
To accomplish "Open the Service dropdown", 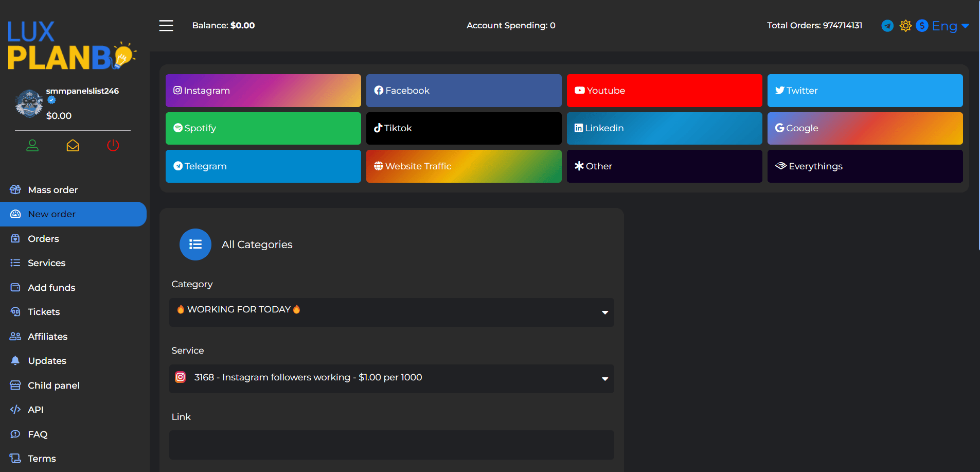I will click(391, 379).
